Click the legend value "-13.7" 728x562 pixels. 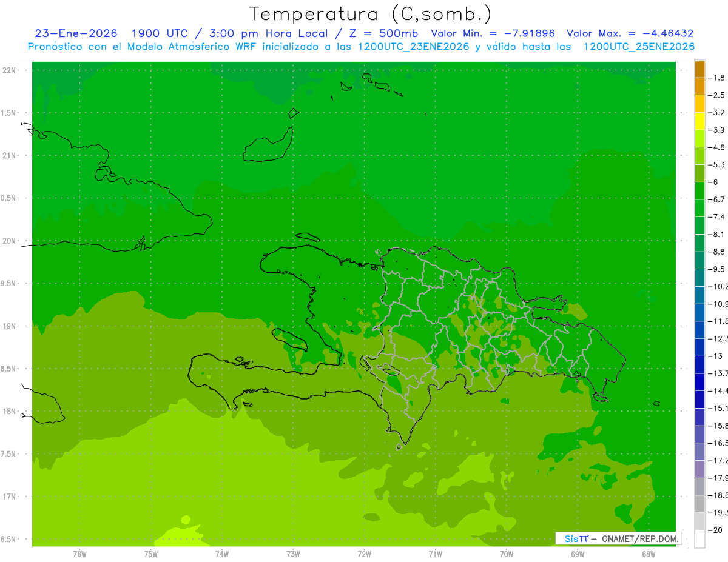[718, 373]
